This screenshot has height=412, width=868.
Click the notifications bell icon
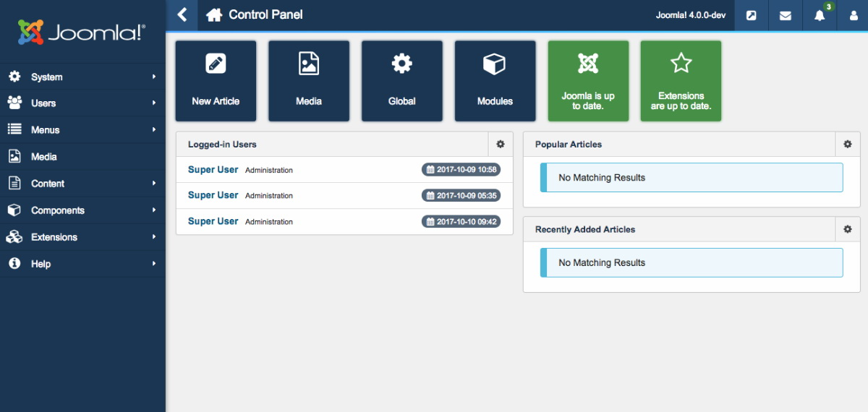point(819,15)
